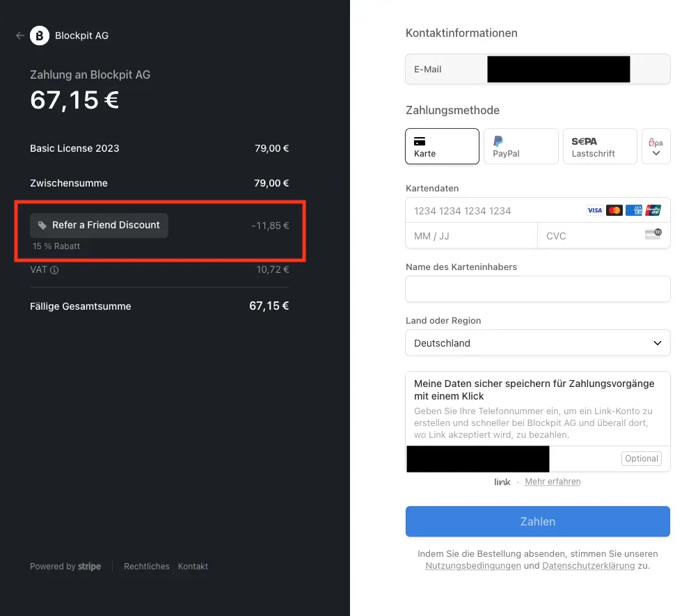
Task: Open the Nutzungsbedingungen link
Action: [473, 566]
